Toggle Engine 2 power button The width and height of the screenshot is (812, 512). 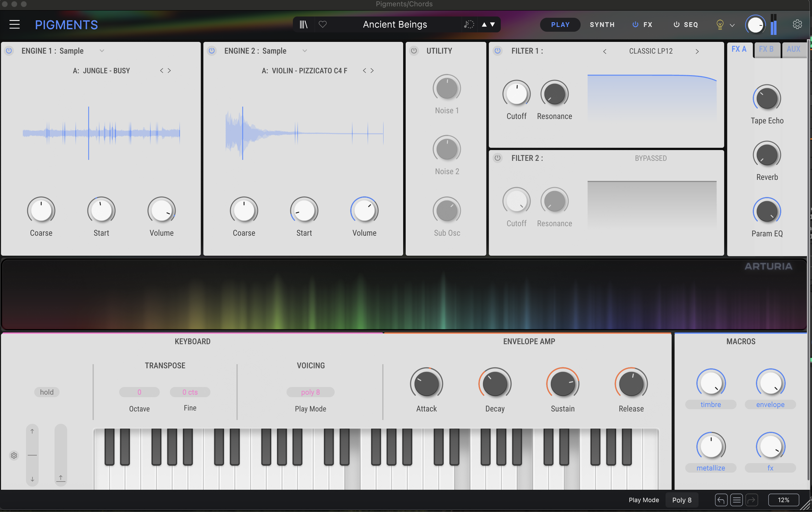(x=212, y=51)
